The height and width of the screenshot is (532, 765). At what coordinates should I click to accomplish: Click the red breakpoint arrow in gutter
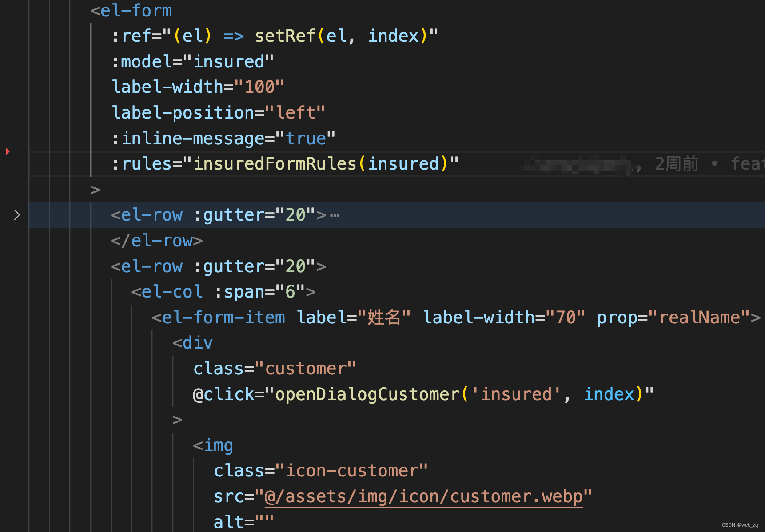[x=8, y=151]
